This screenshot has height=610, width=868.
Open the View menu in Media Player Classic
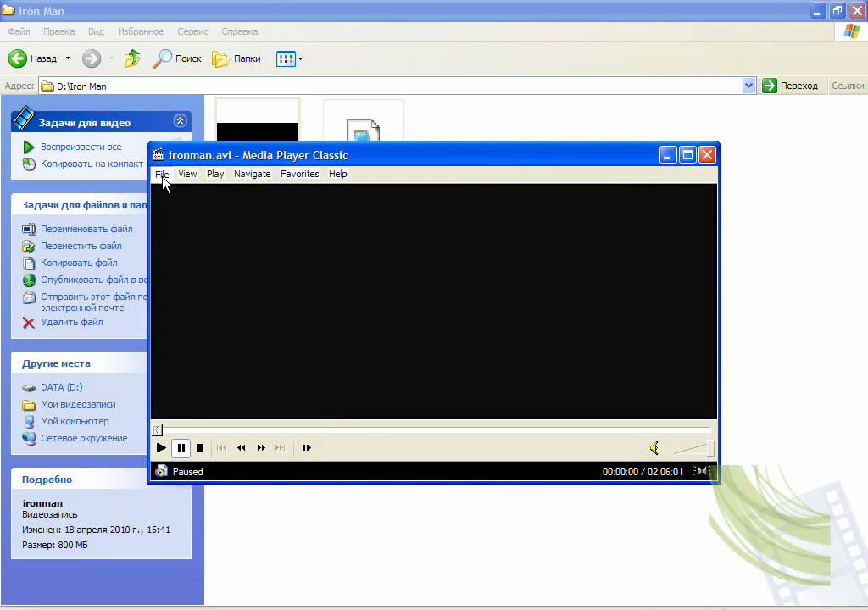point(187,174)
